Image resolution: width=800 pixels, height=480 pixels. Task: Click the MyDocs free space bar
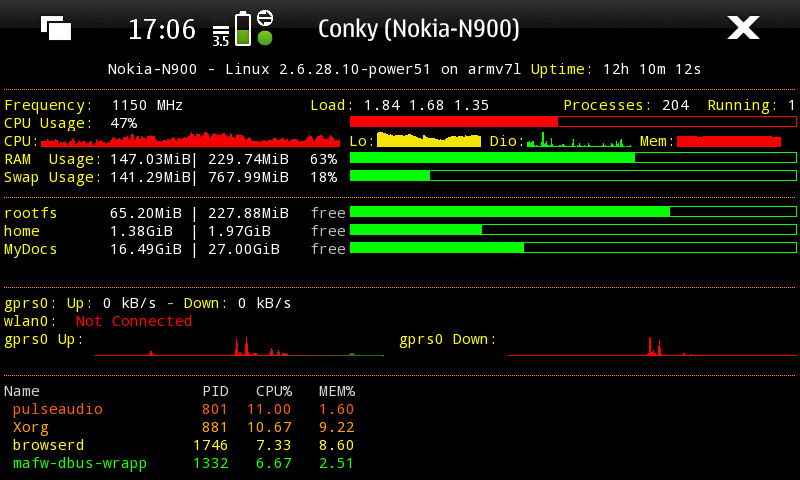[x=573, y=248]
